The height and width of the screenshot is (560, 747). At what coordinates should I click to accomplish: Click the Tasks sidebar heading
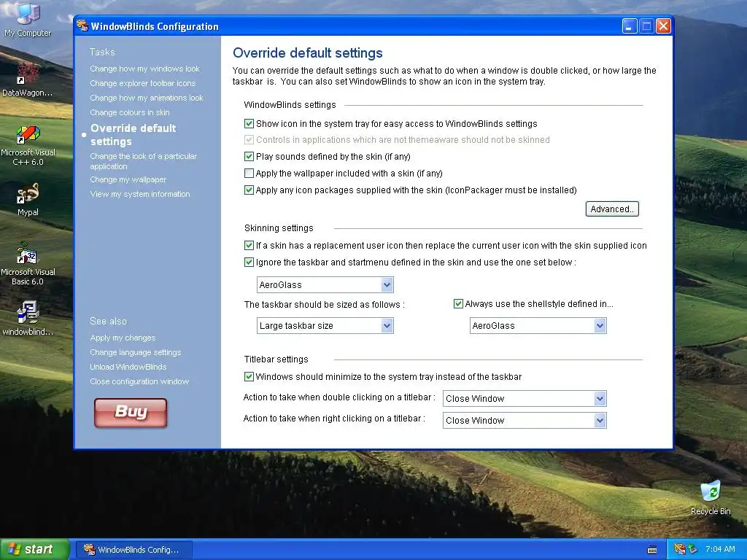(102, 52)
